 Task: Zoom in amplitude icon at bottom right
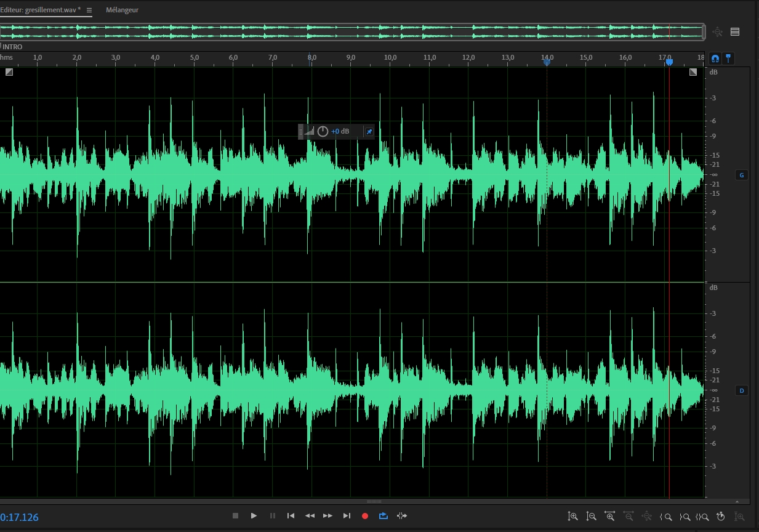tap(573, 517)
